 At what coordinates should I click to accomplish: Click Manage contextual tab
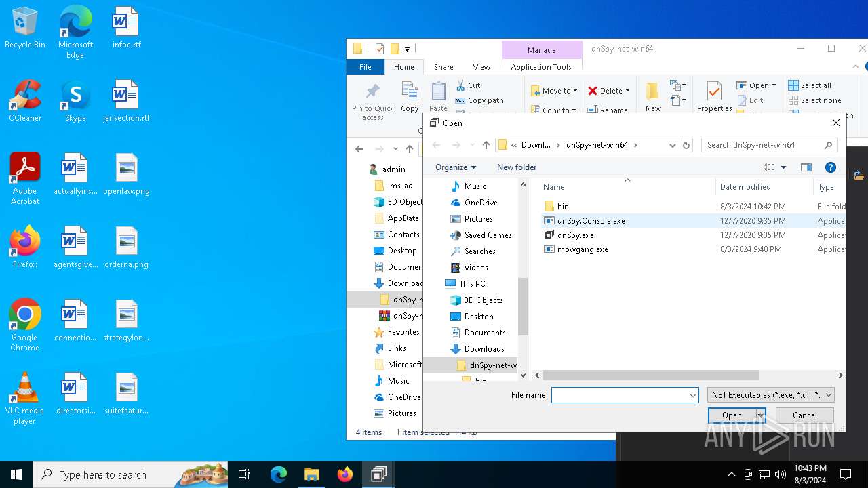point(542,50)
